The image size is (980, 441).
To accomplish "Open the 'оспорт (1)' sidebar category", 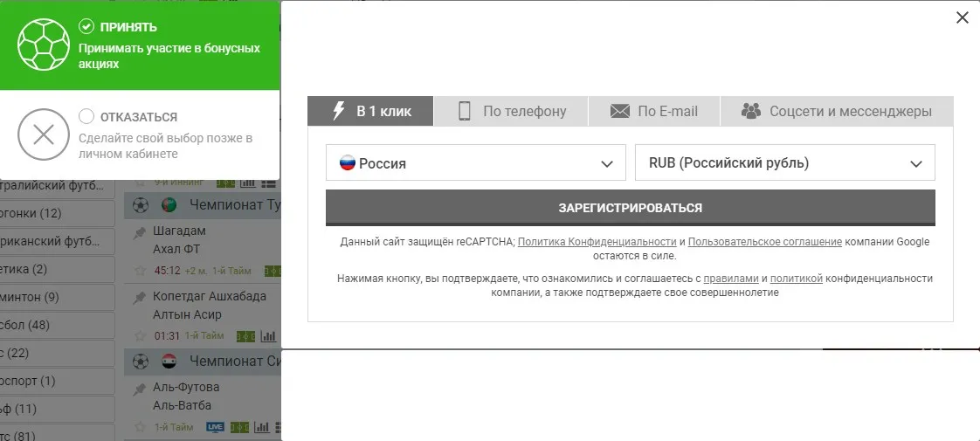I will (x=57, y=381).
